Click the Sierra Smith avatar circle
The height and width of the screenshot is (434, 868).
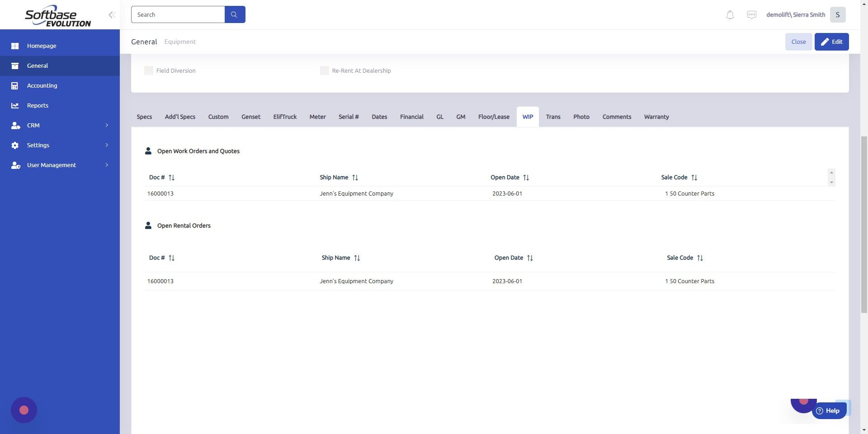(837, 14)
